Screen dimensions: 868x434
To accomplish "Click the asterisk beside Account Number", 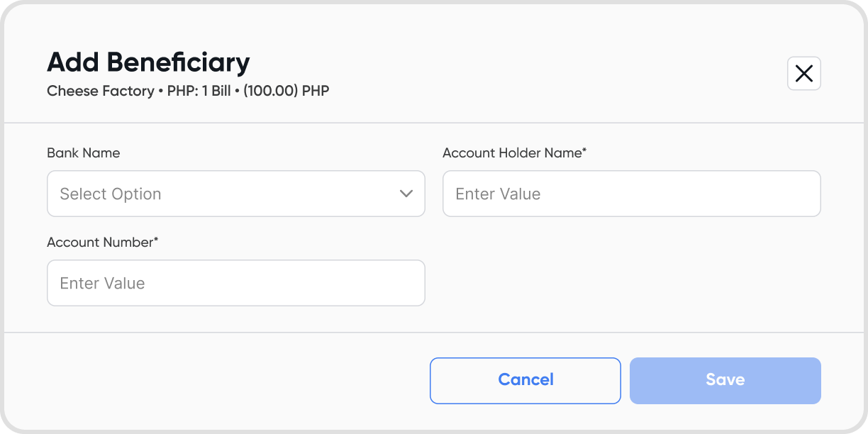I will (x=156, y=240).
